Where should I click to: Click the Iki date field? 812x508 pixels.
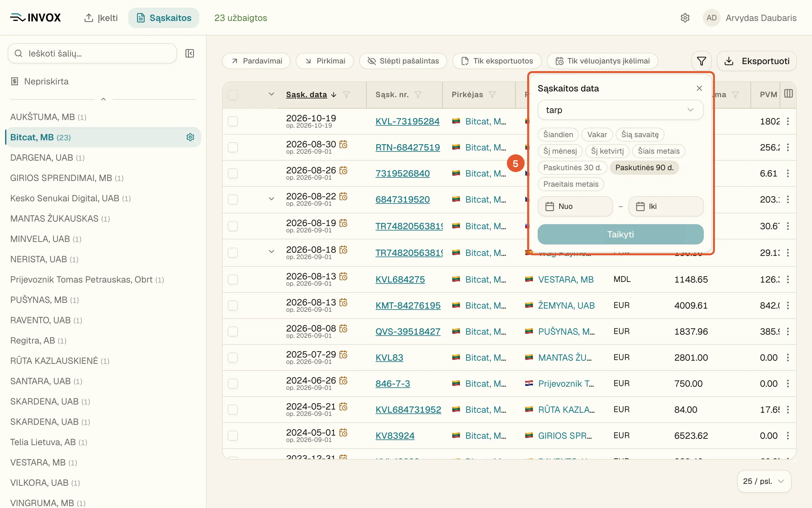pyautogui.click(x=666, y=206)
